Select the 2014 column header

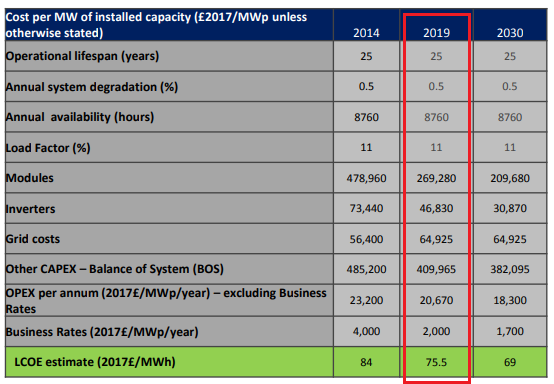[366, 33]
